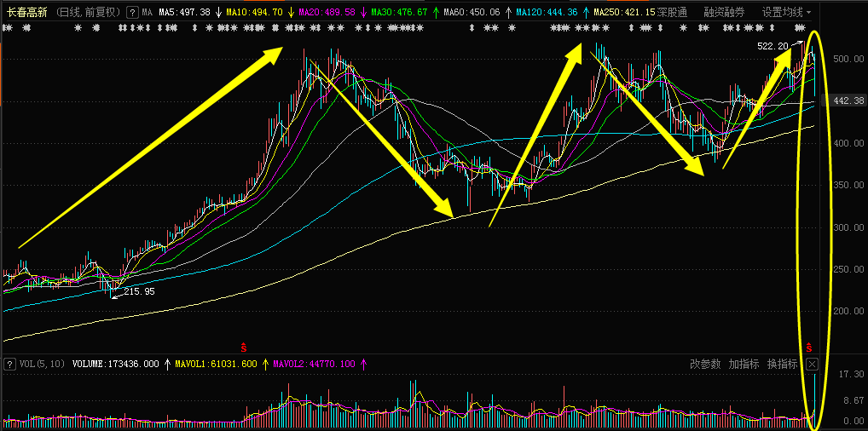Close the volume indicator panel
868x431 pixels.
(x=812, y=364)
